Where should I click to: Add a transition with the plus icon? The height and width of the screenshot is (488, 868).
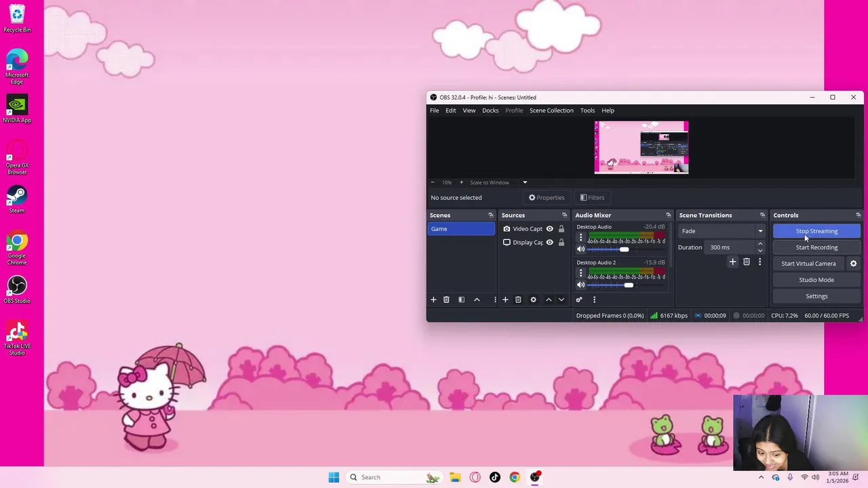(732, 262)
